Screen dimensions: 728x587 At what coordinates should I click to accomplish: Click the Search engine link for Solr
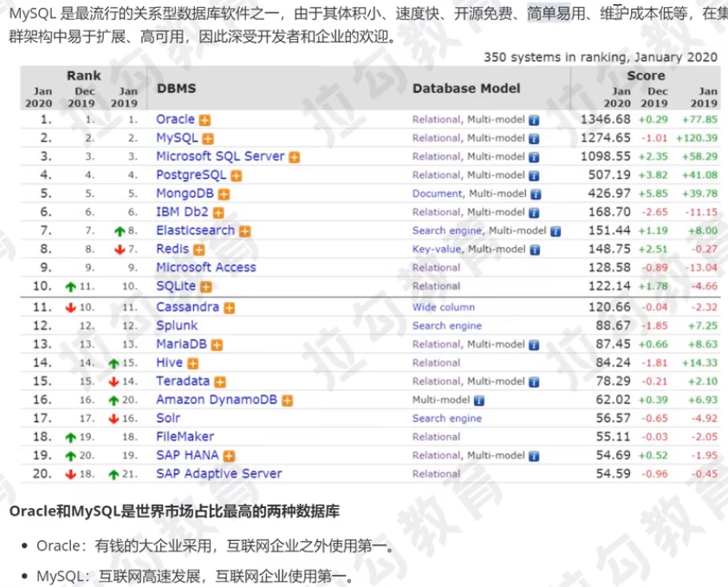tap(446, 419)
